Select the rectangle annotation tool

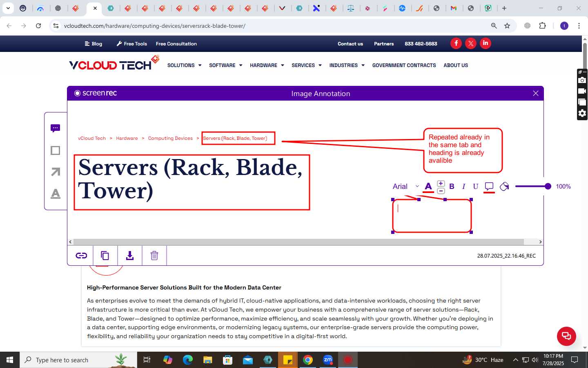[x=56, y=150]
